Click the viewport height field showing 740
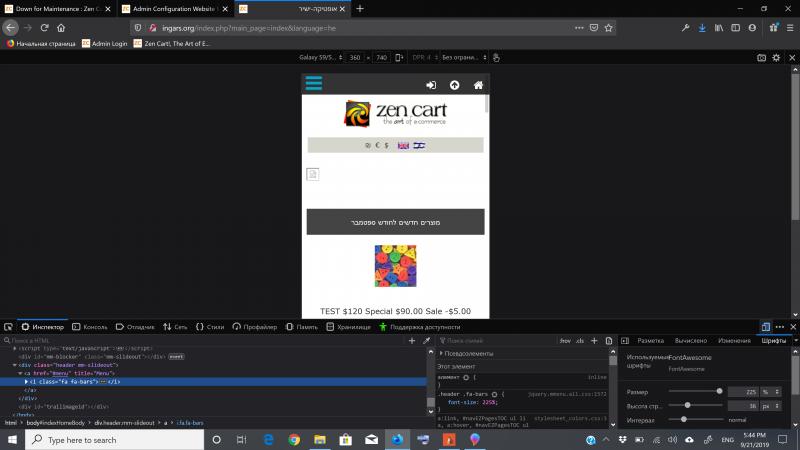 click(x=382, y=58)
